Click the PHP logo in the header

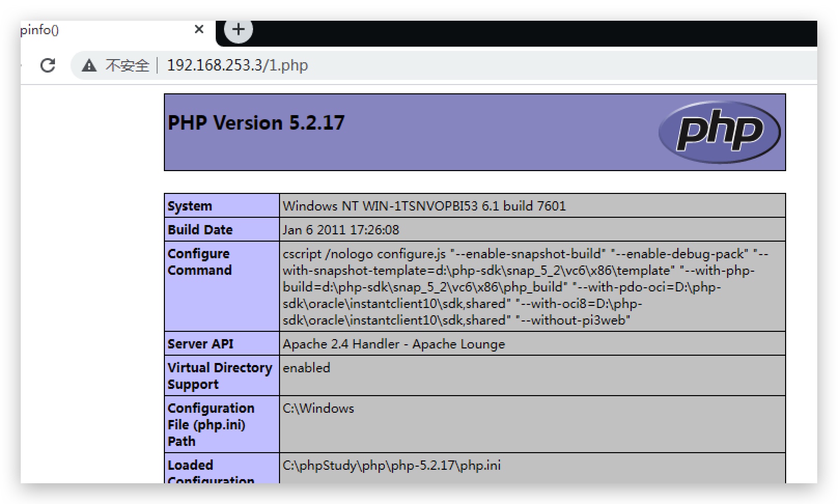[719, 132]
